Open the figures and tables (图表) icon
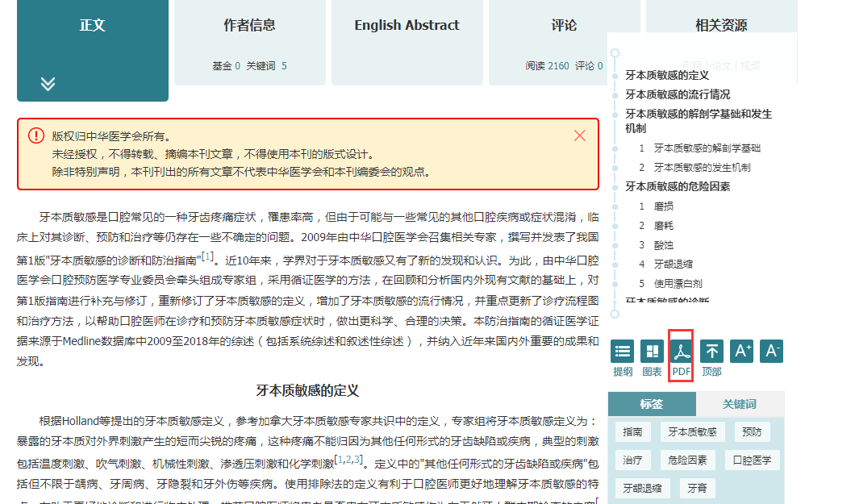 pos(652,352)
